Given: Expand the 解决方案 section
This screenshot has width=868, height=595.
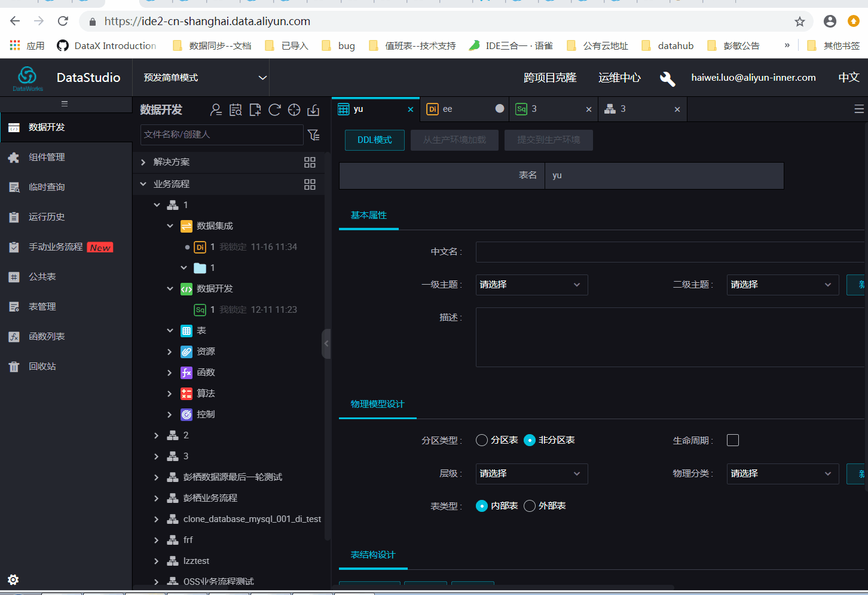Looking at the screenshot, I should tap(143, 162).
